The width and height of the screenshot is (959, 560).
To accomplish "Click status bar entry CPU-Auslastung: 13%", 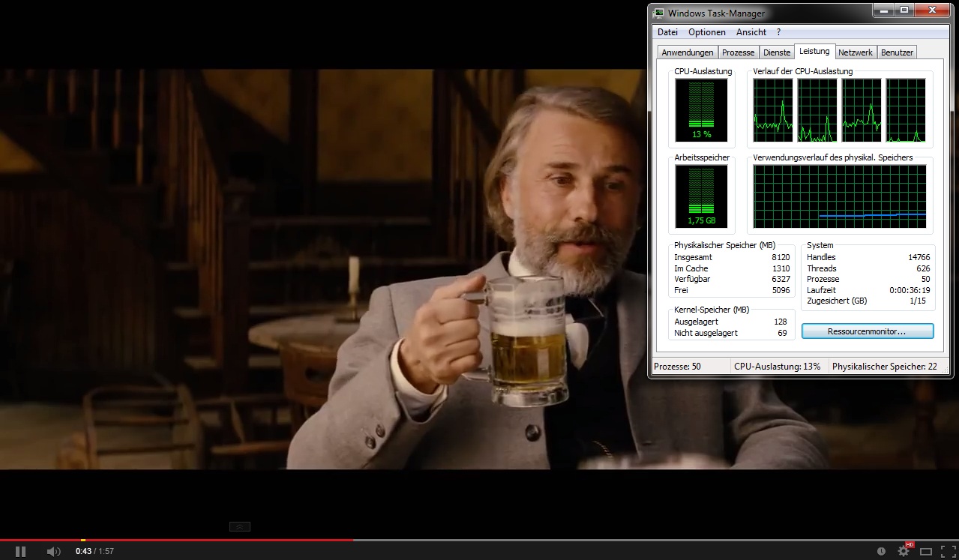I will click(x=778, y=367).
